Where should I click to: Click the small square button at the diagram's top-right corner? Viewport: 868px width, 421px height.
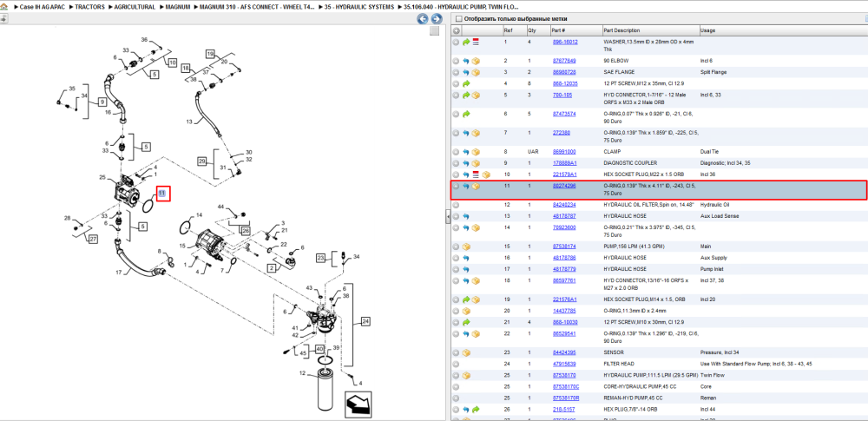click(x=435, y=31)
